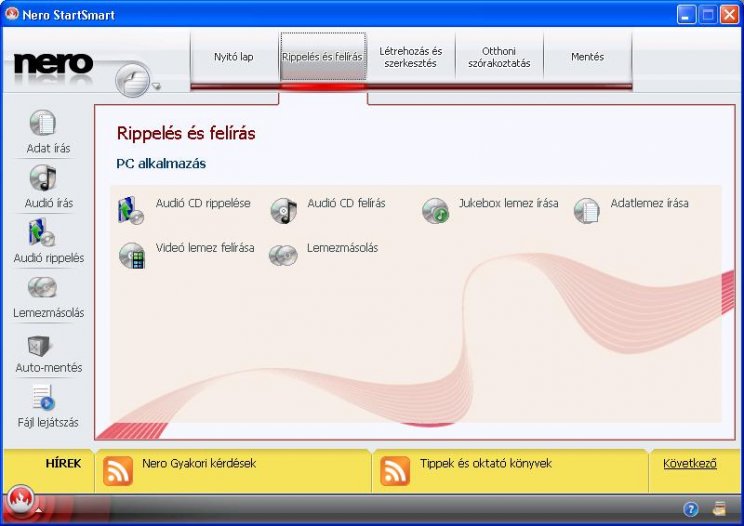Open RSS feed icon for Nero Gyakori kérdések
The image size is (744, 526).
click(118, 471)
